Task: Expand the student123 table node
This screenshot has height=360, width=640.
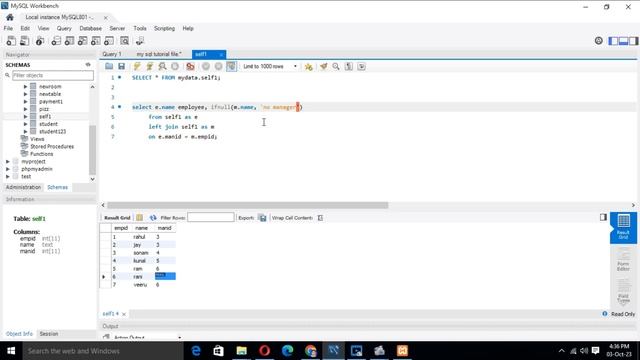Action: pyautogui.click(x=25, y=131)
